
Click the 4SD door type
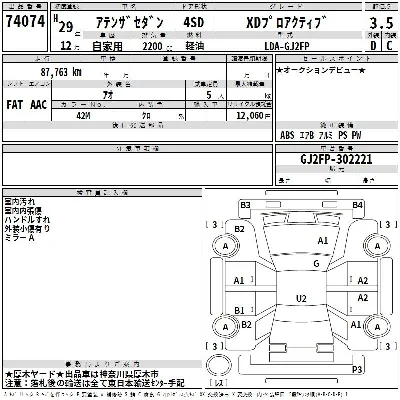tap(193, 22)
